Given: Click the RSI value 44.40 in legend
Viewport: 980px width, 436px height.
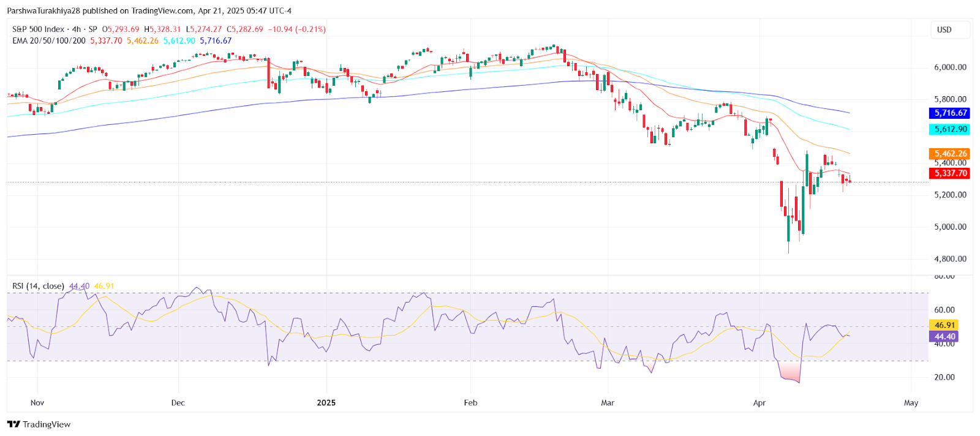Looking at the screenshot, I should point(80,286).
